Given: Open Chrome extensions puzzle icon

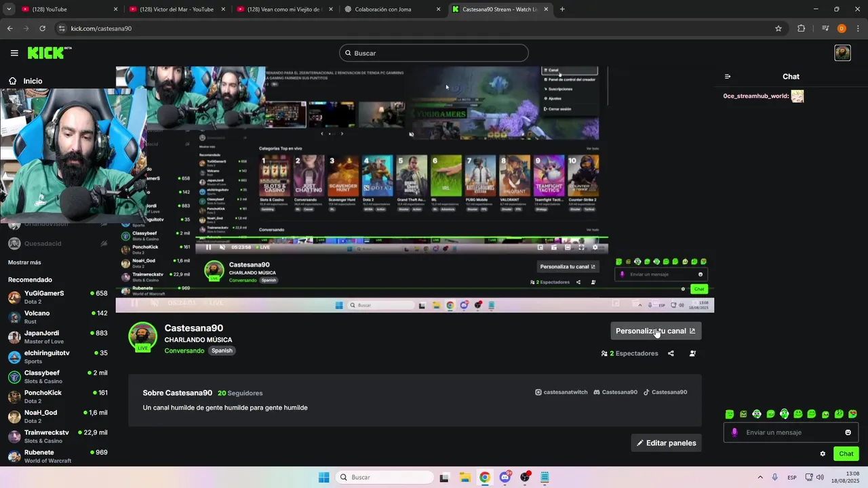Looking at the screenshot, I should (x=802, y=28).
